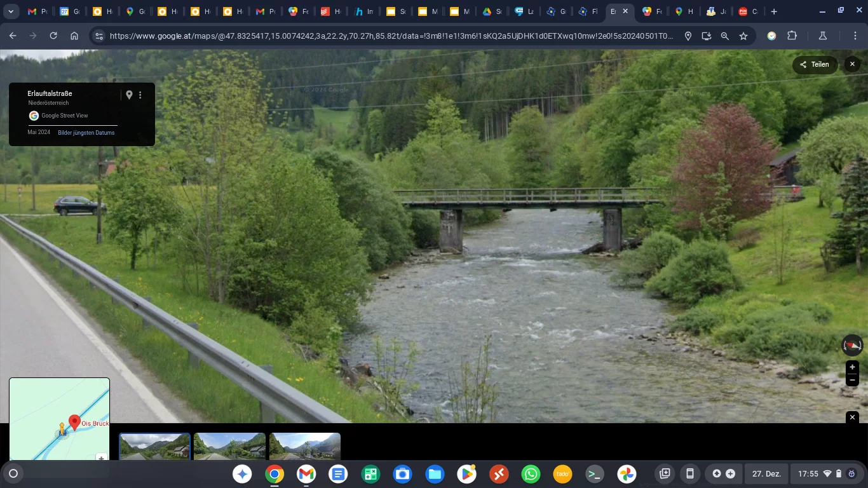Click the Street View compass control

852,346
